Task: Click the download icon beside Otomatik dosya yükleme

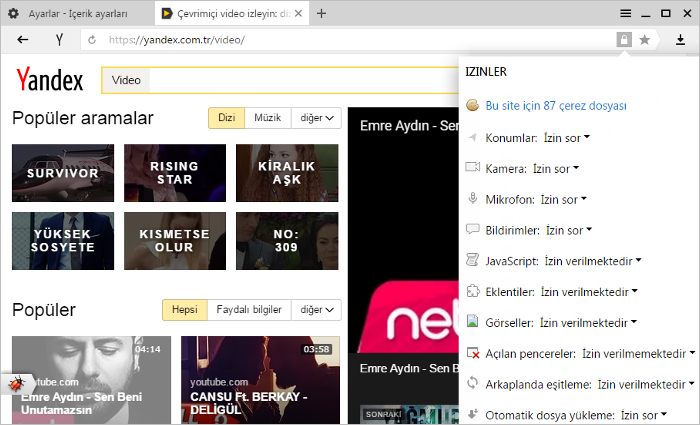Action: click(473, 413)
